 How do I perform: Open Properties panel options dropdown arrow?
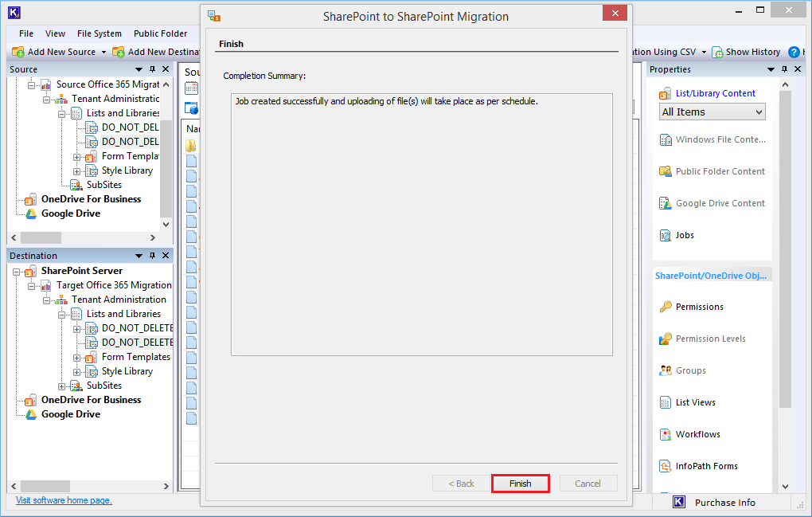[x=771, y=69]
